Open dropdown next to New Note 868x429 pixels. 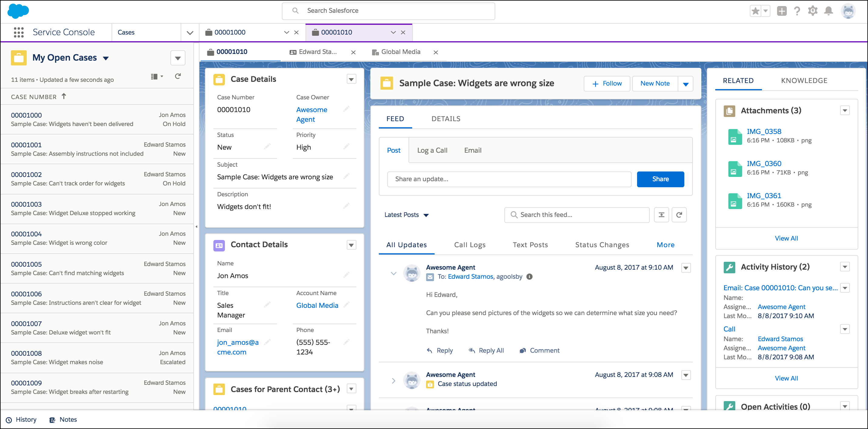click(685, 84)
